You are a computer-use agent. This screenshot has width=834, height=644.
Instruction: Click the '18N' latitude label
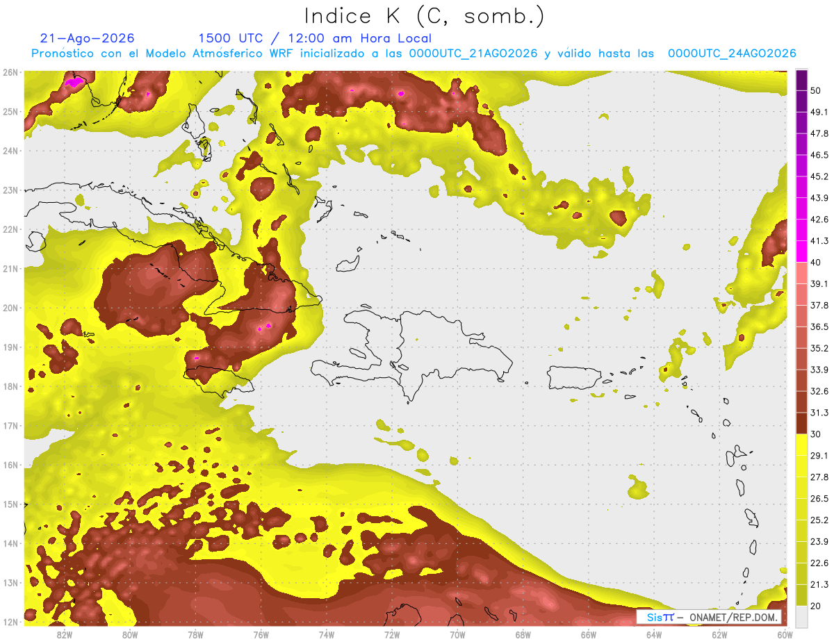[x=10, y=387]
